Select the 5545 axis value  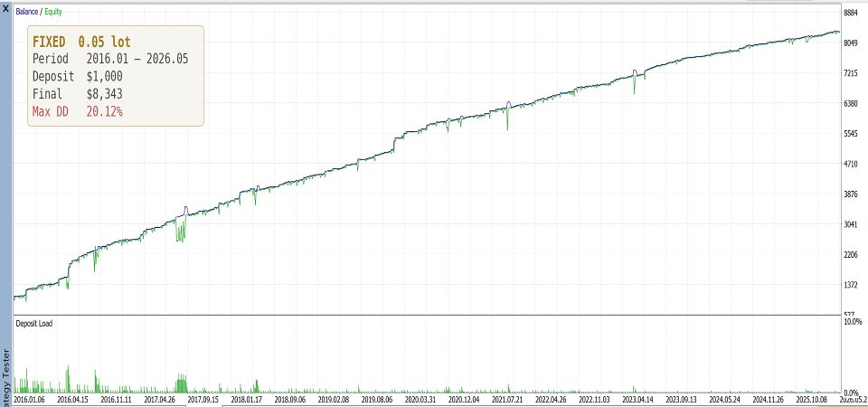[850, 134]
